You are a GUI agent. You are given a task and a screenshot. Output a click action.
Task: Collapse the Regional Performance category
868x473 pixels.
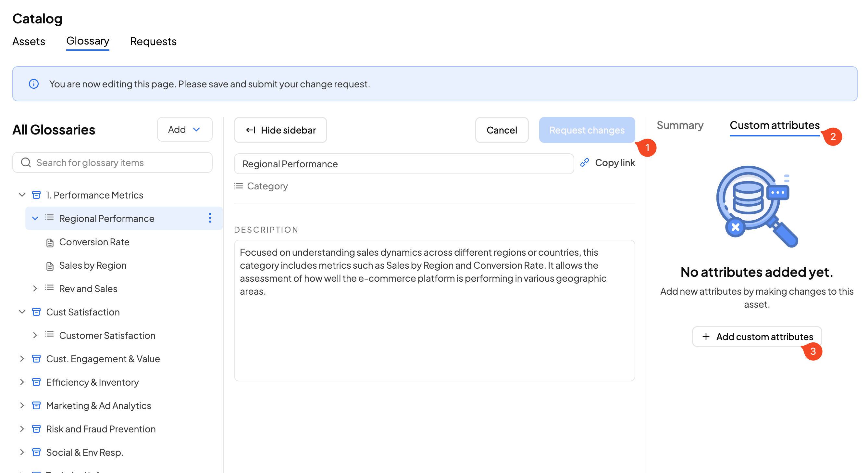[35, 218]
